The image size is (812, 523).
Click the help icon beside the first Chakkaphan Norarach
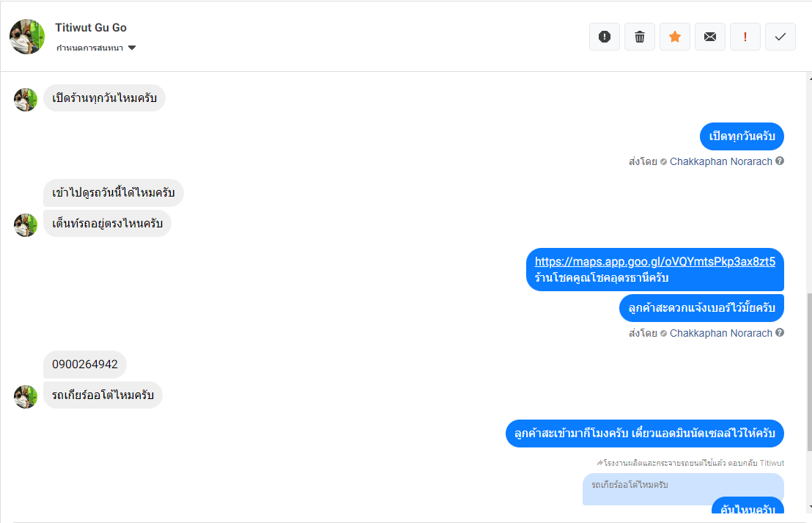pyautogui.click(x=780, y=161)
